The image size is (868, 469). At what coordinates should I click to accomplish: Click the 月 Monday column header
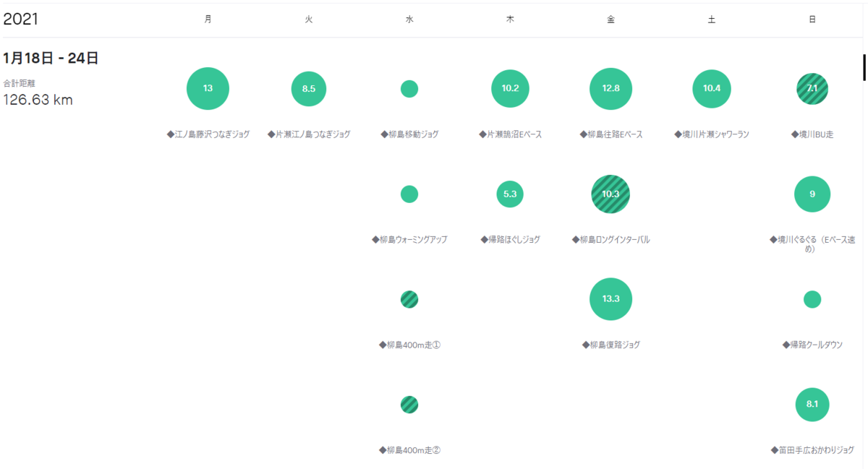pyautogui.click(x=208, y=20)
